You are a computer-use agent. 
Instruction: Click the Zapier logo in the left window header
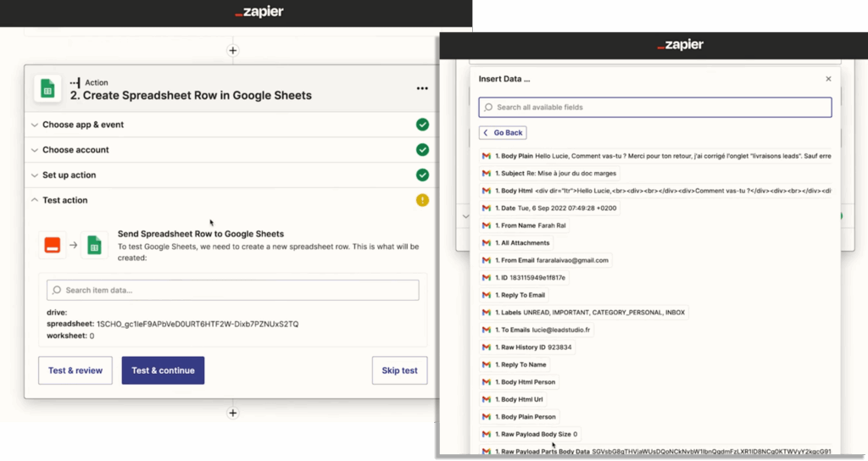pyautogui.click(x=259, y=12)
